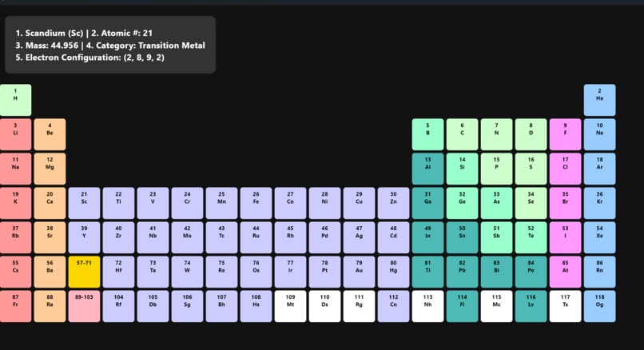
Task: Select the Fluorine (F) tile
Action: [565, 134]
